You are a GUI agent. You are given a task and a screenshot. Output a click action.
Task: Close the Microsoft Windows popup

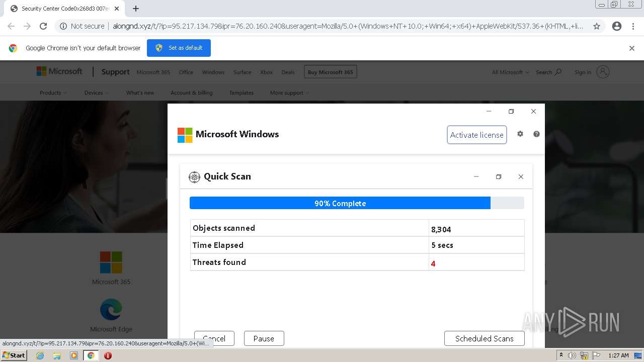pyautogui.click(x=533, y=111)
